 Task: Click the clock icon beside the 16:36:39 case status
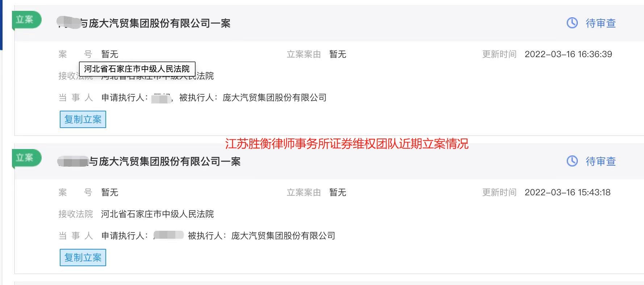[572, 23]
